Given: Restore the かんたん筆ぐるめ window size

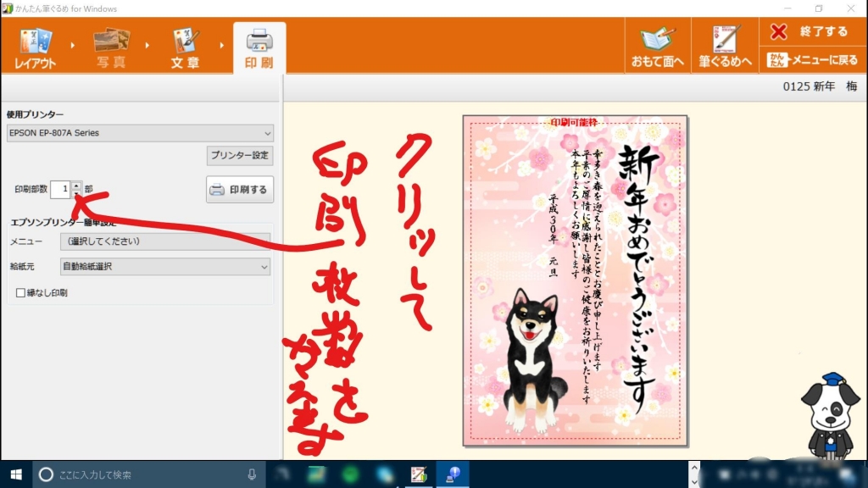Looking at the screenshot, I should click(819, 8).
